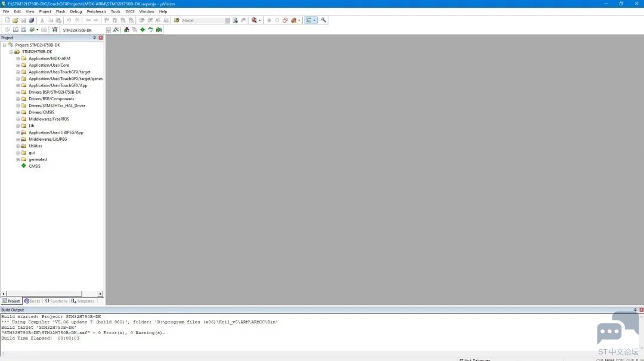
Task: Open the Configuration wrench icon
Action: pyautogui.click(x=324, y=20)
